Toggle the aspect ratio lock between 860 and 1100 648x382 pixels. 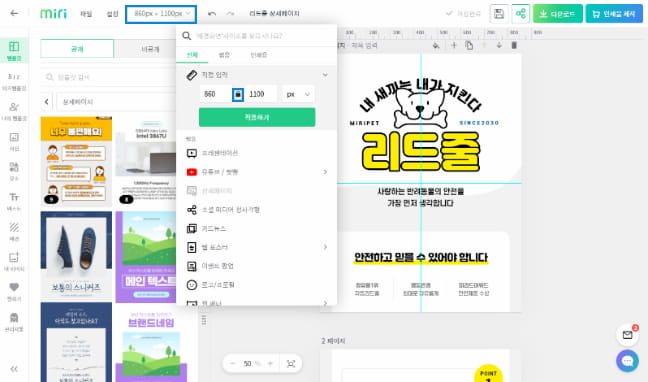point(238,94)
